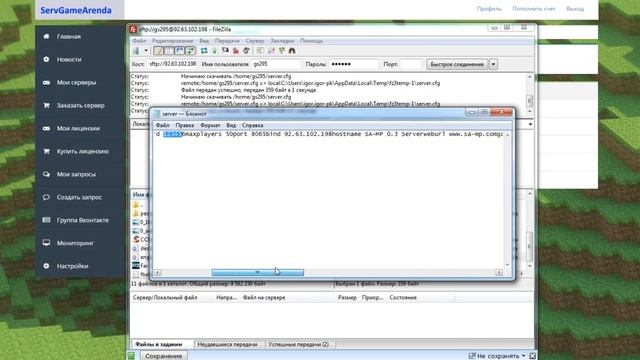
Task: Click the Пополнить счет link
Action: (x=533, y=9)
